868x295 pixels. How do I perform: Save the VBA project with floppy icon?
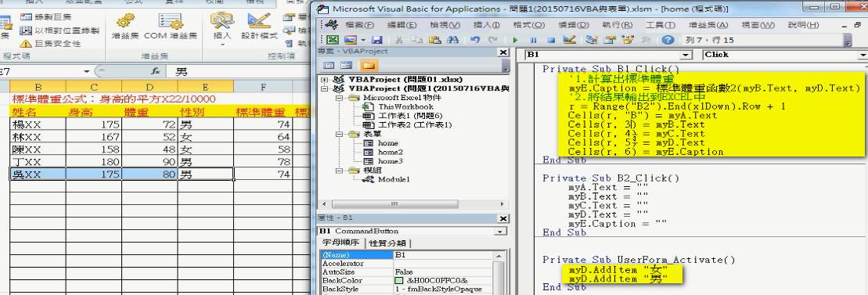pos(376,40)
